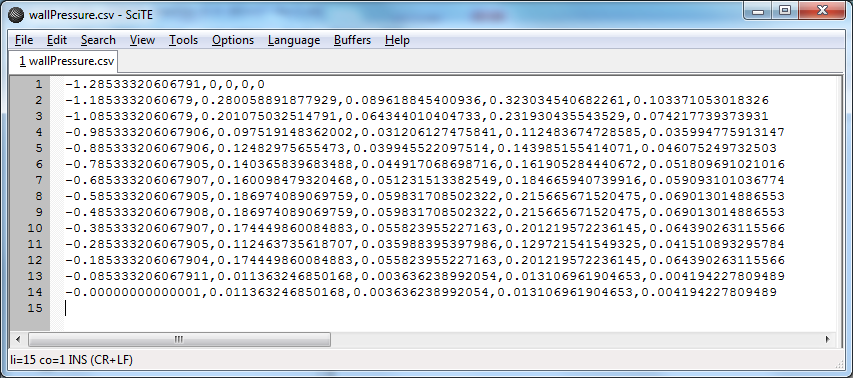854x379 pixels.
Task: Open the Tools menu
Action: coord(183,40)
